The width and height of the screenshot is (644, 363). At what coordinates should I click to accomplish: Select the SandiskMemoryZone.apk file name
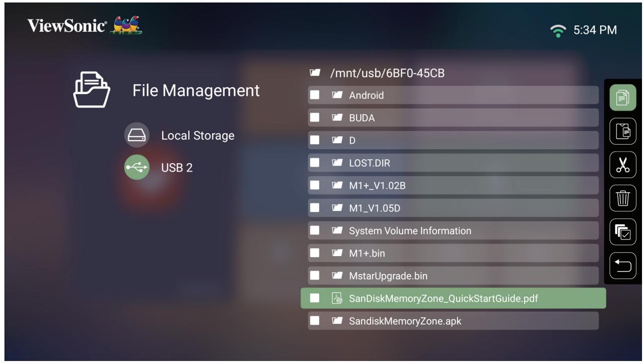[x=405, y=321]
